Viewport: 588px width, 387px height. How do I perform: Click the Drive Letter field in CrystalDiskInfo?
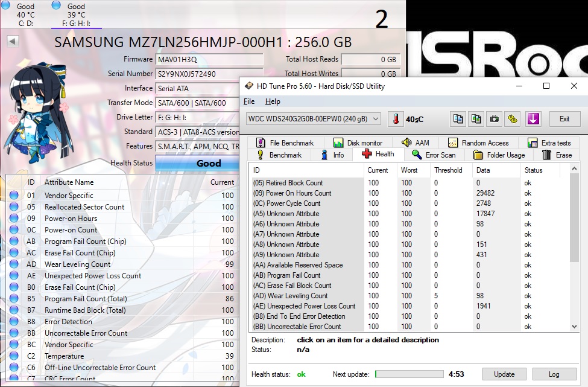tap(197, 118)
